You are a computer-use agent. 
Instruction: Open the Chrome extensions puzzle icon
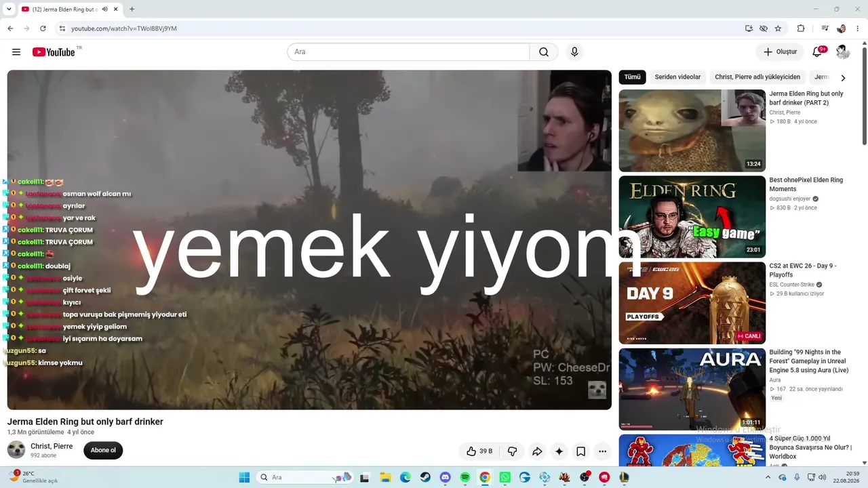coord(801,28)
